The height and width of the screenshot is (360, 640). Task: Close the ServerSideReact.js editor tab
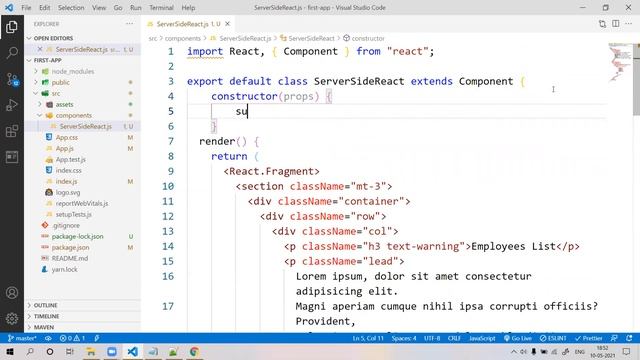[x=228, y=24]
